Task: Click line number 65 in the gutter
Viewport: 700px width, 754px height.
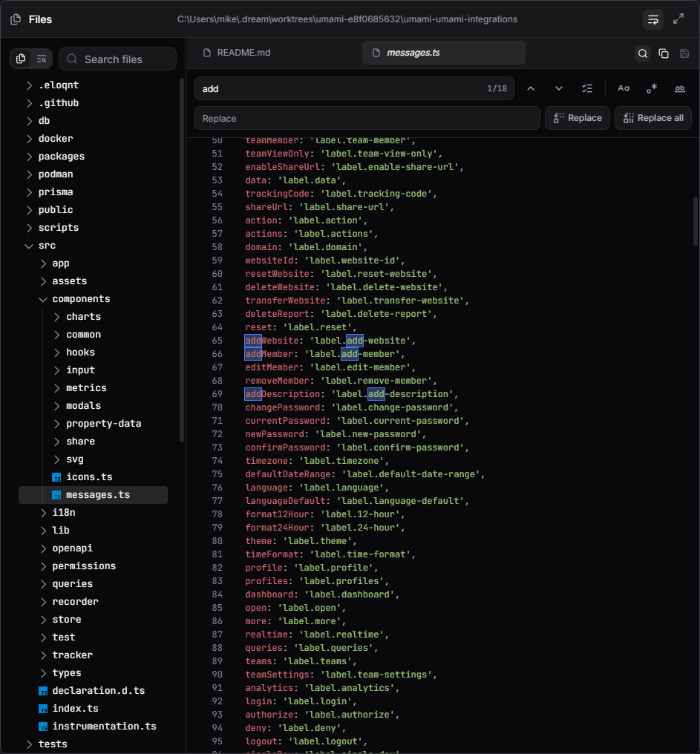Action: tap(217, 341)
